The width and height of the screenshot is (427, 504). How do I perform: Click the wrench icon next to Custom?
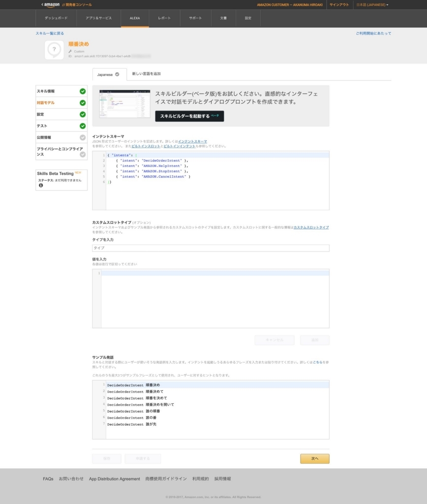pos(70,51)
